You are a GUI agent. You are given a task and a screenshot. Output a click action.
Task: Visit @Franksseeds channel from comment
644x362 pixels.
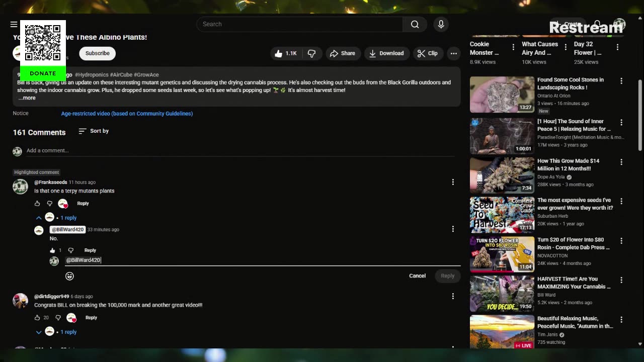[x=50, y=183]
